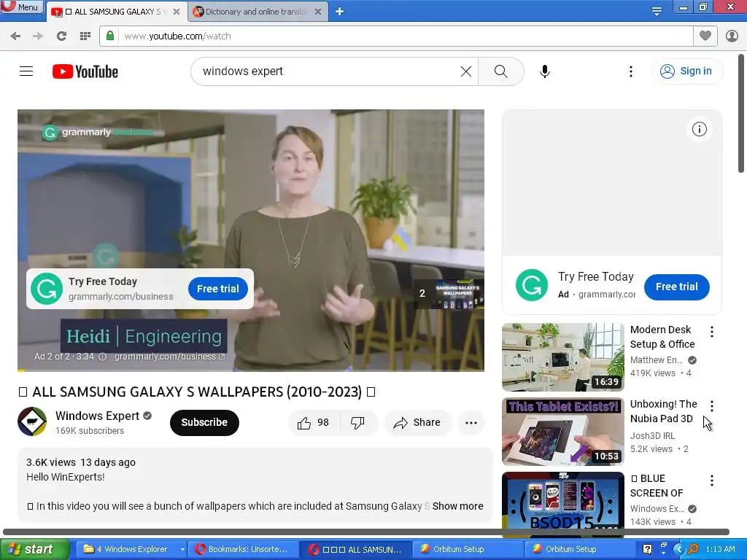Share the video
747x560 pixels.
click(417, 422)
